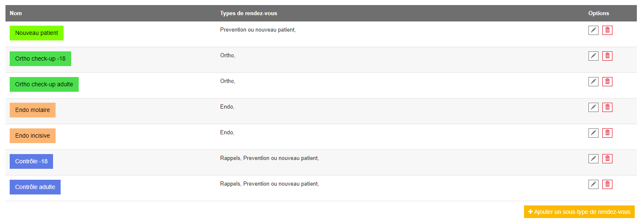644x221 pixels.
Task: Edit the Nouveau patient subtype
Action: pyautogui.click(x=593, y=30)
